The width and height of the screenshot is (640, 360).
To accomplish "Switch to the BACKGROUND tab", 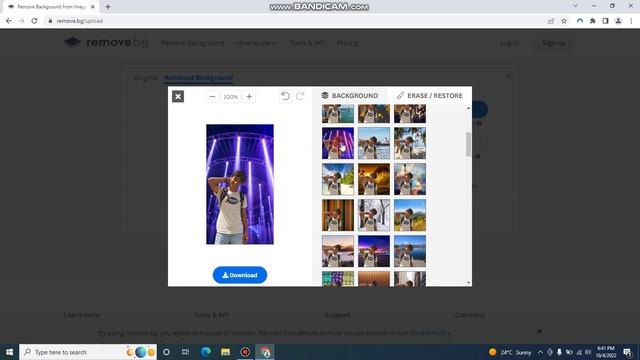I will tap(350, 96).
